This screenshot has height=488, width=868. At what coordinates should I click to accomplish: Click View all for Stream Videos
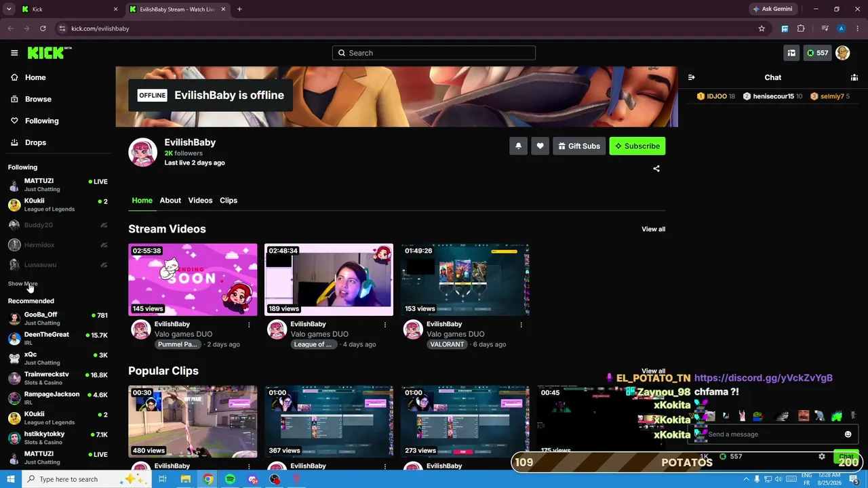pyautogui.click(x=654, y=229)
